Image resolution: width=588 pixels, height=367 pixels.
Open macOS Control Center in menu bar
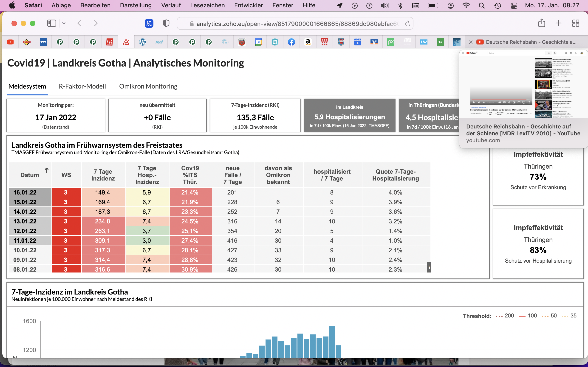(x=514, y=5)
